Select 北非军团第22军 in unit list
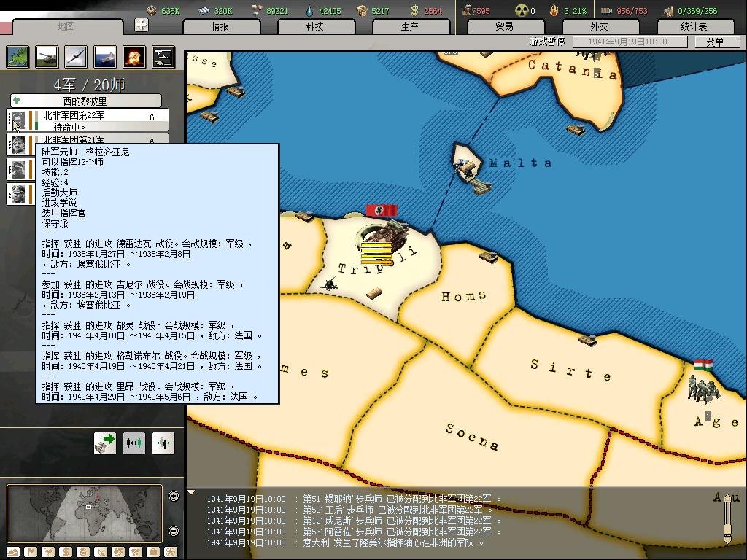Screen dimensions: 747x560 pos(88,120)
